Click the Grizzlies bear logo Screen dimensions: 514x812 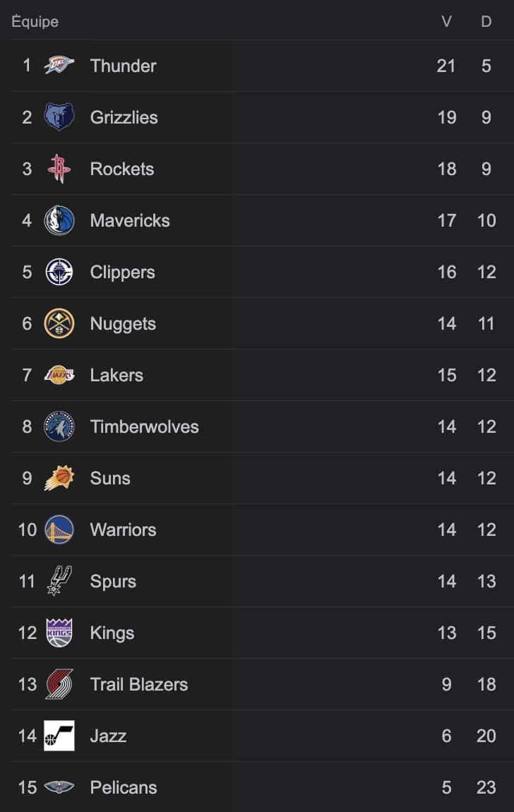click(59, 117)
